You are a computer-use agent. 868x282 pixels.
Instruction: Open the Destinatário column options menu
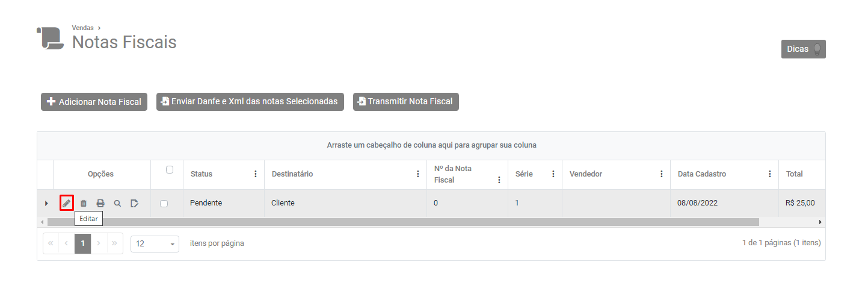click(418, 174)
